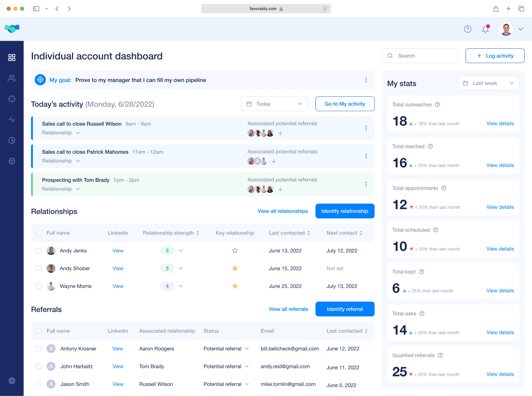Open the activity pulse icon in sidebar
532x396 pixels.
click(12, 120)
